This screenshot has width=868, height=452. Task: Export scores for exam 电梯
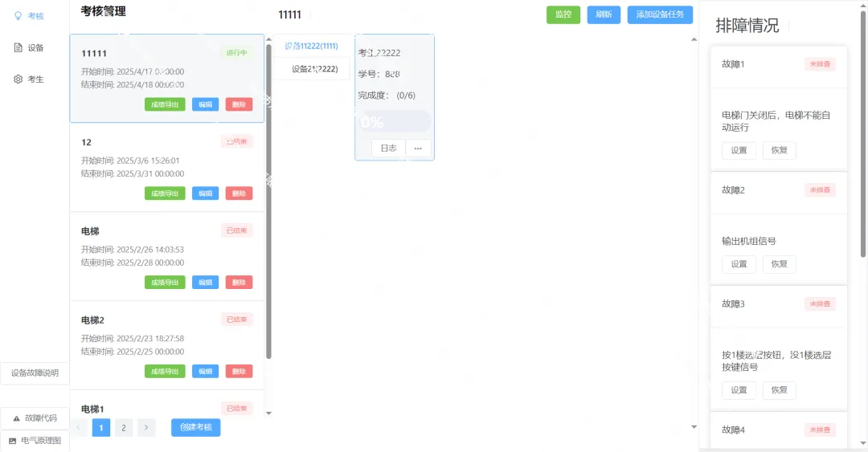(165, 282)
